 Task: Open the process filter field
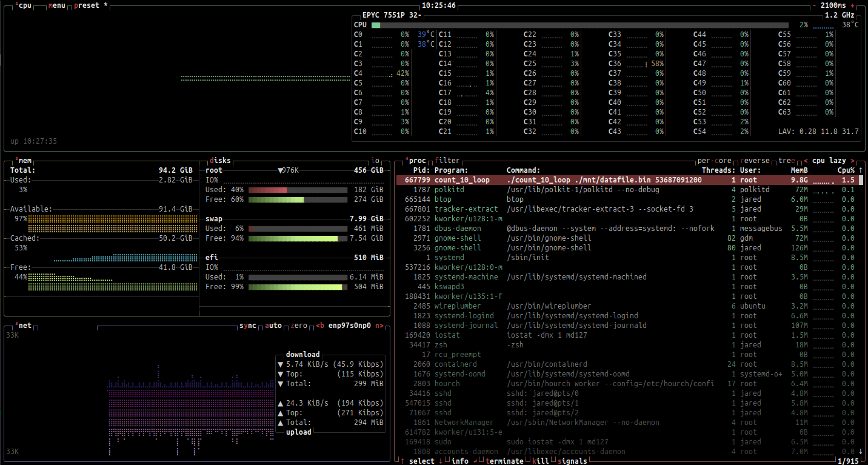coord(447,161)
